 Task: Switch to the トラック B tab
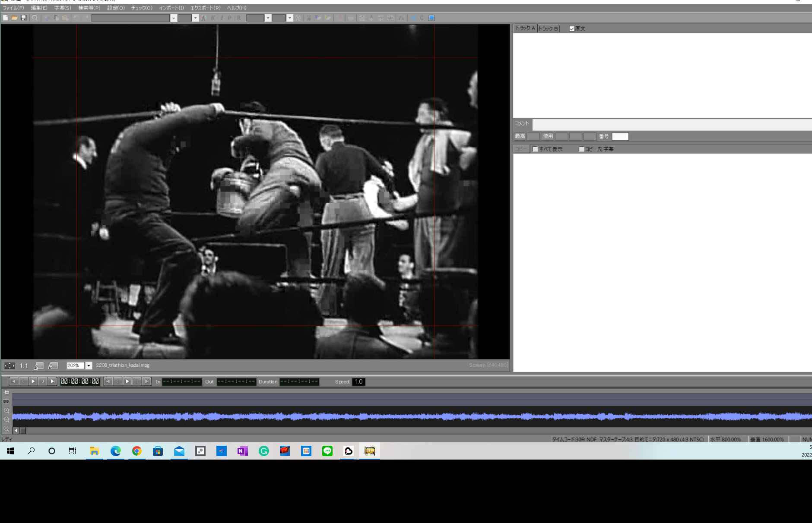click(548, 28)
